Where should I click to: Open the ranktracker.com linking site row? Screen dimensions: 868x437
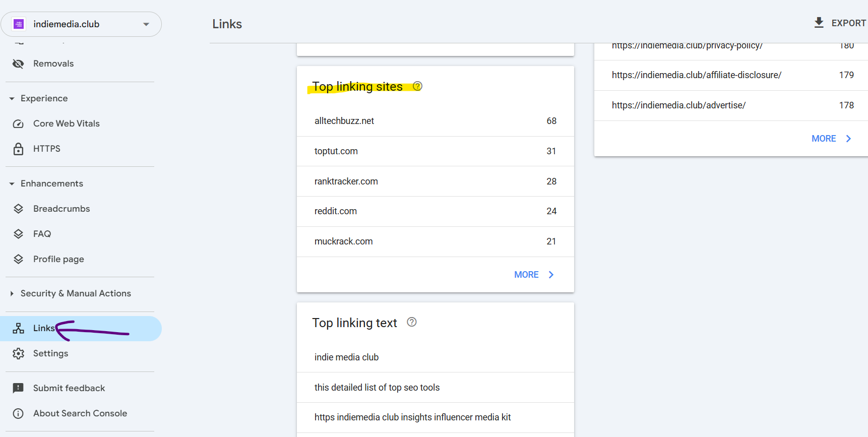436,181
